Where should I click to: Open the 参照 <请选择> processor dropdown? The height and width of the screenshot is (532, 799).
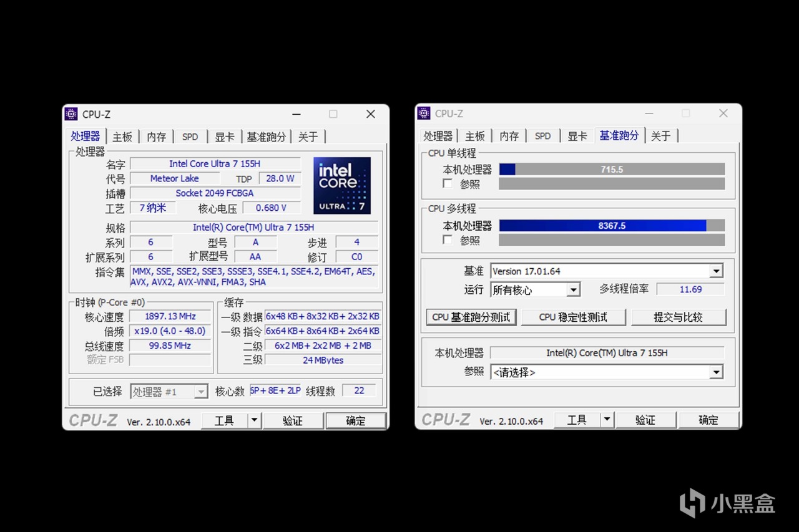(717, 372)
